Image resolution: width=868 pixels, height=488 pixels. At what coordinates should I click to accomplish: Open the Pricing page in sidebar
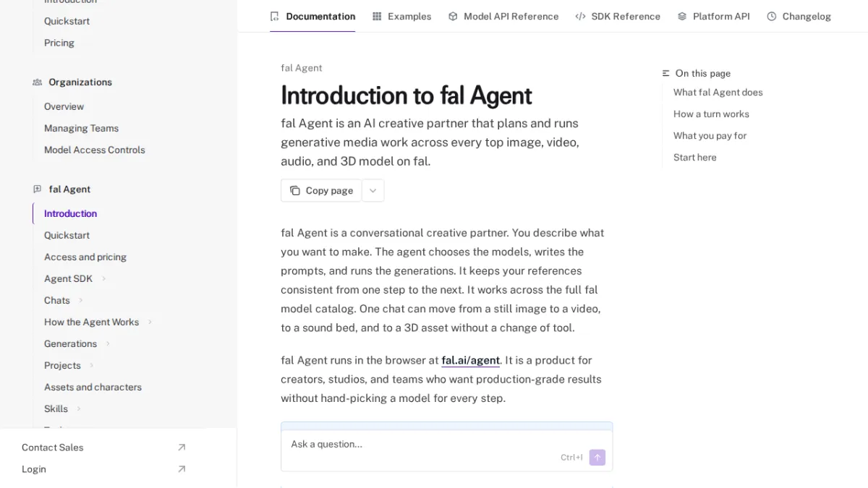59,43
